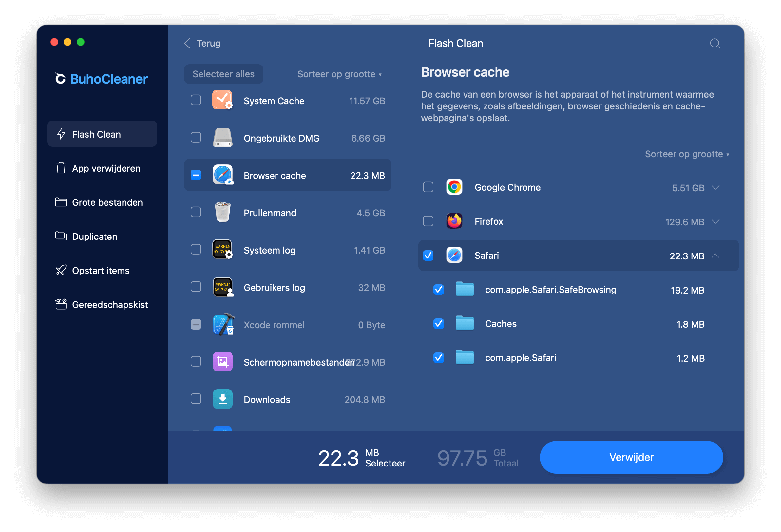Click the Grote bestanden folder icon
Viewport: 781px width, 532px height.
61,202
